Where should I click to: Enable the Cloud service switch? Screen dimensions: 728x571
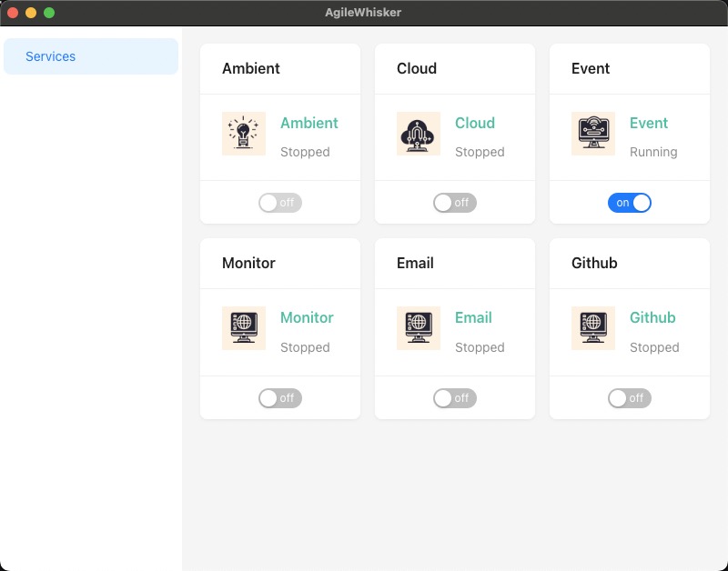(x=454, y=203)
